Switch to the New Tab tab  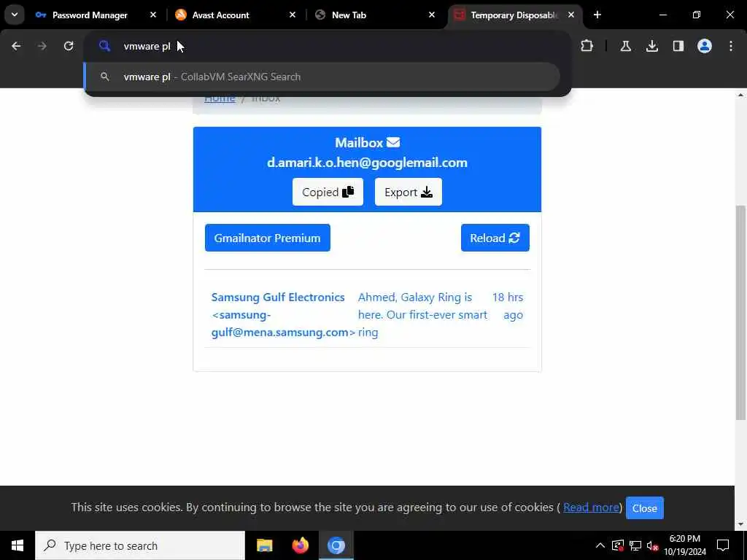pyautogui.click(x=349, y=15)
